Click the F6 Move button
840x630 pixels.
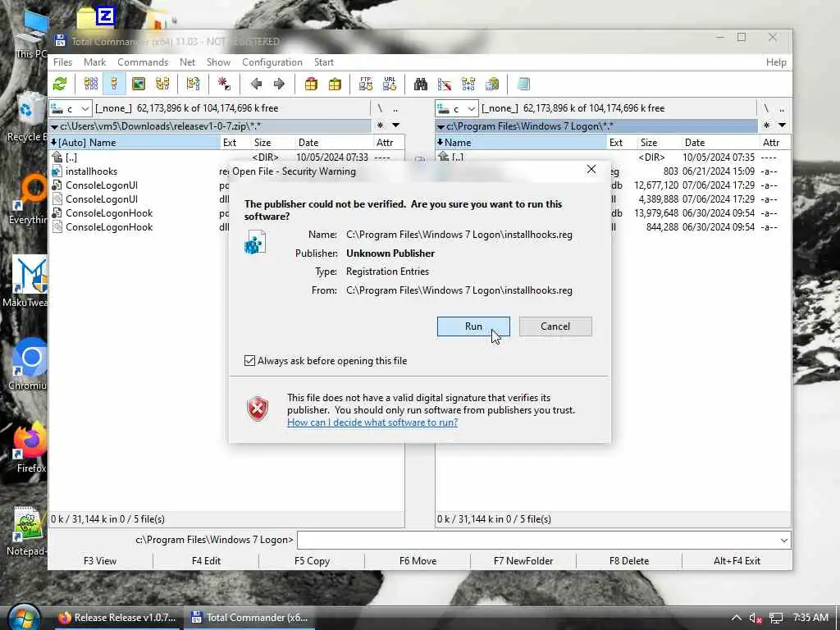point(418,561)
